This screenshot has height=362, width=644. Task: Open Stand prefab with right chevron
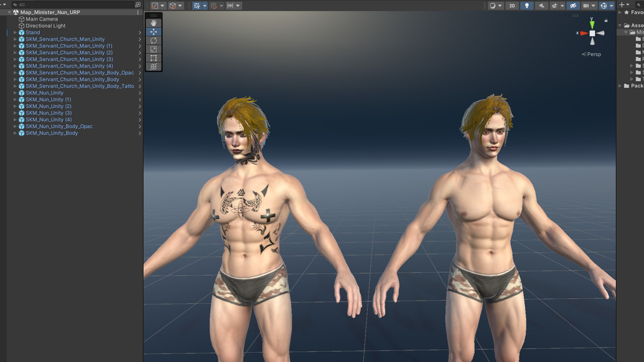pos(140,32)
